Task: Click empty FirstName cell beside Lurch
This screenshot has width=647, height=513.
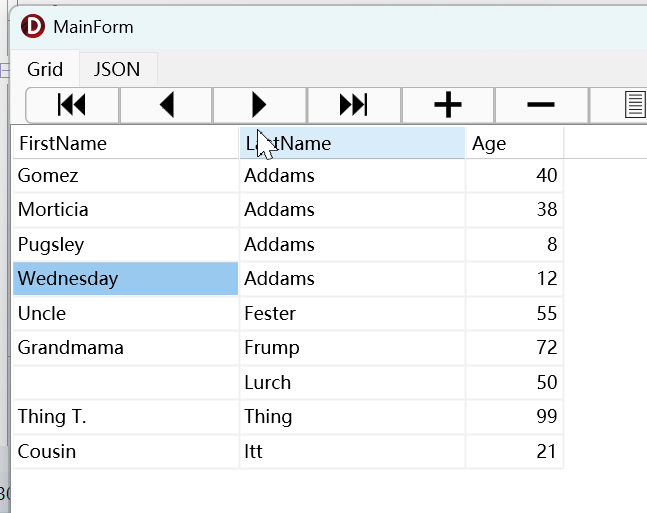Action: (125, 382)
